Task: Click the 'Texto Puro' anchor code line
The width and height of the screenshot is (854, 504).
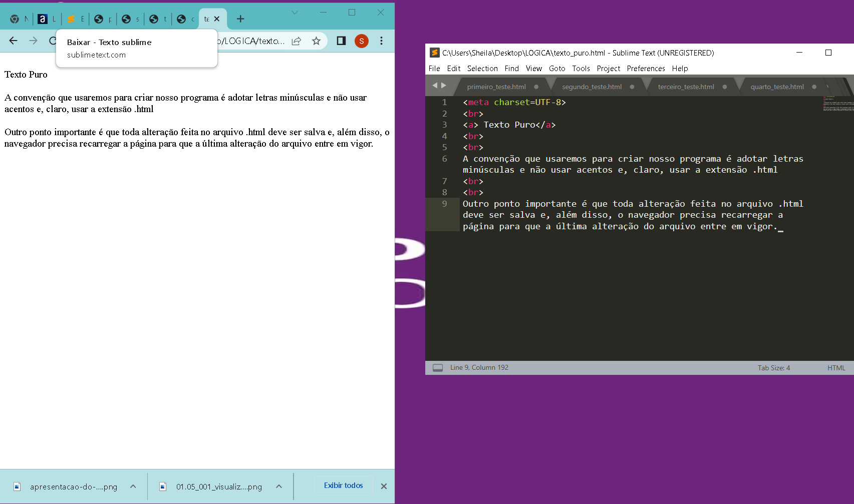Action: pyautogui.click(x=509, y=125)
